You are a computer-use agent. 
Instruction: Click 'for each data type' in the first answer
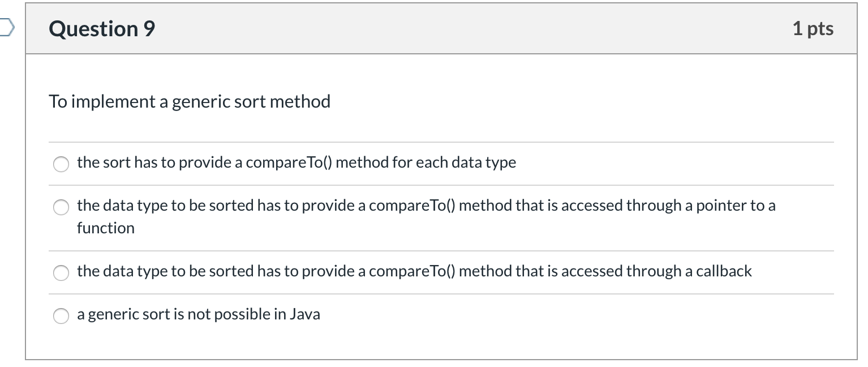466,163
